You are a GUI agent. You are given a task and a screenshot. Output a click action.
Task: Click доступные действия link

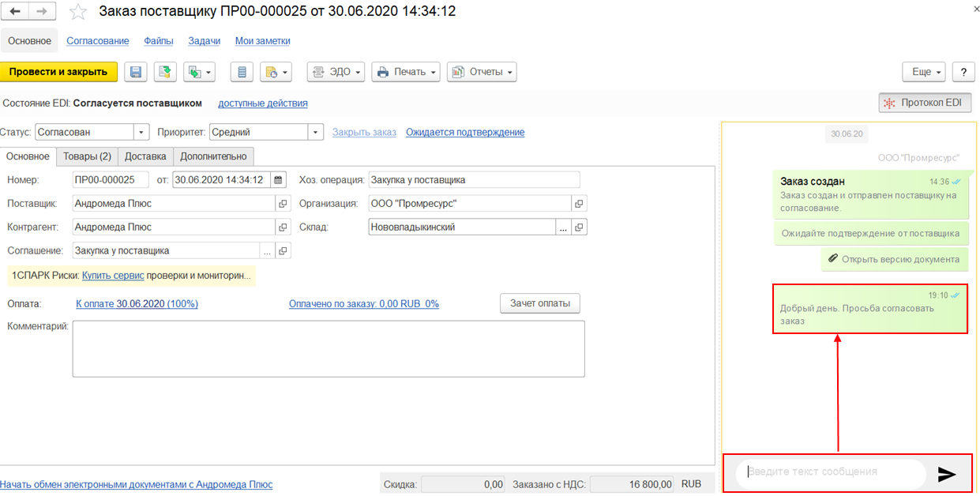click(263, 103)
